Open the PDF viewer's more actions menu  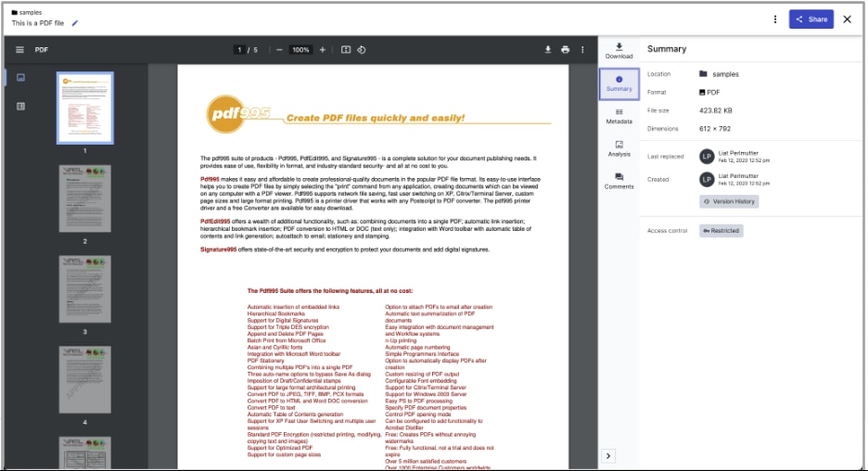[582, 50]
